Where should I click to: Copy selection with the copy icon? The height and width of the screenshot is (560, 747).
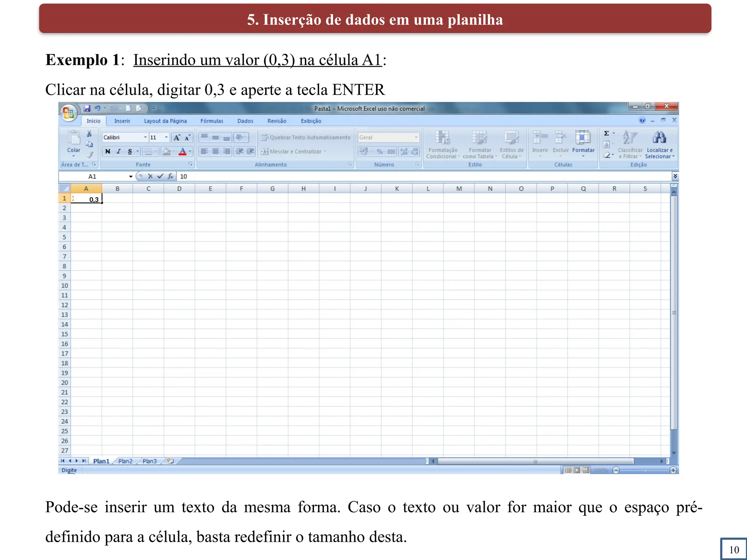tap(89, 144)
